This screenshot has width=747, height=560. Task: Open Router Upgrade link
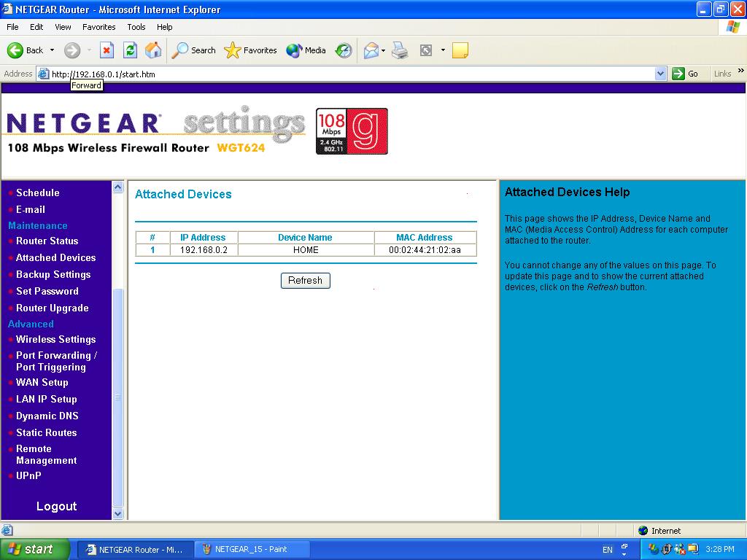pyautogui.click(x=53, y=308)
